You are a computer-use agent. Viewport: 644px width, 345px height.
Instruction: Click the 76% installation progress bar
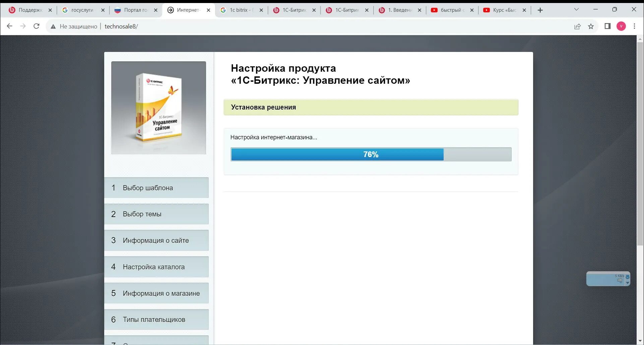point(371,154)
